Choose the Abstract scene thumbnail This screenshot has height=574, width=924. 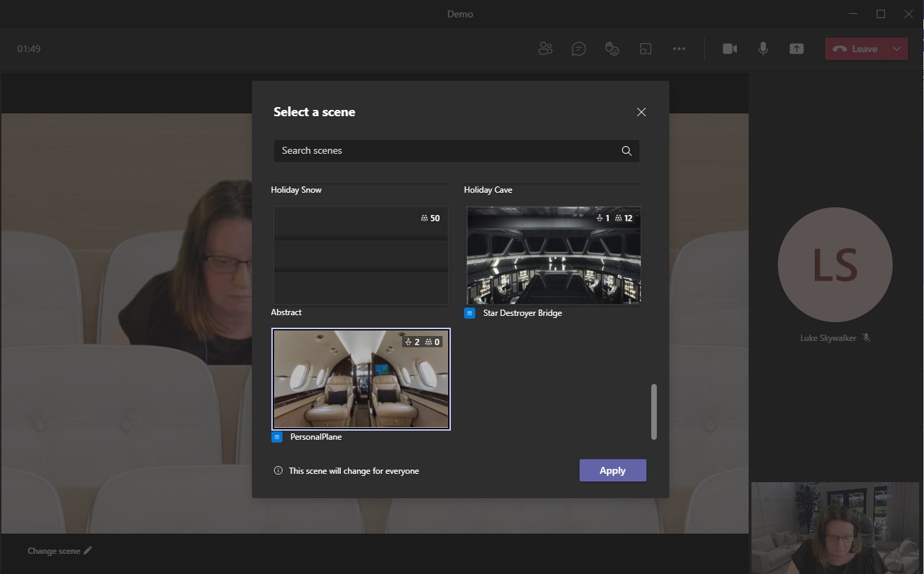tap(360, 256)
